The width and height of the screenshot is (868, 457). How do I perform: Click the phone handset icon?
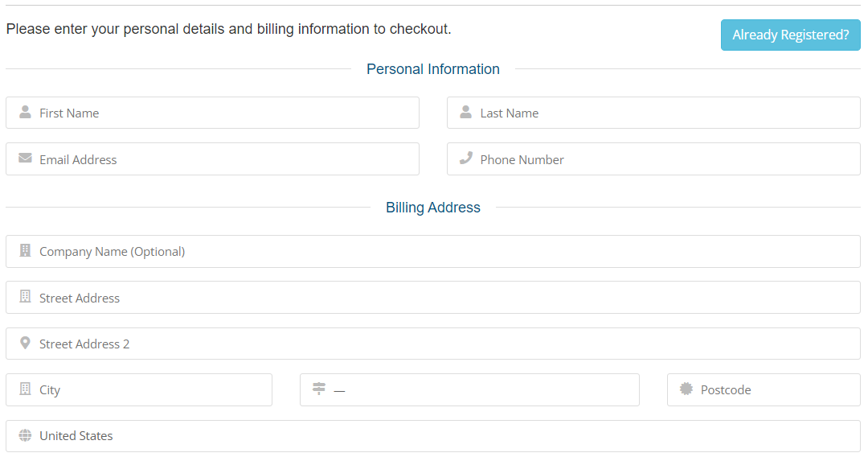(x=465, y=159)
